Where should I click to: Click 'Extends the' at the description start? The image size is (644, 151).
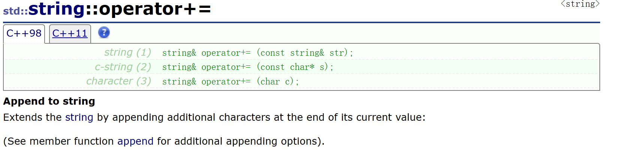pyautogui.click(x=32, y=117)
